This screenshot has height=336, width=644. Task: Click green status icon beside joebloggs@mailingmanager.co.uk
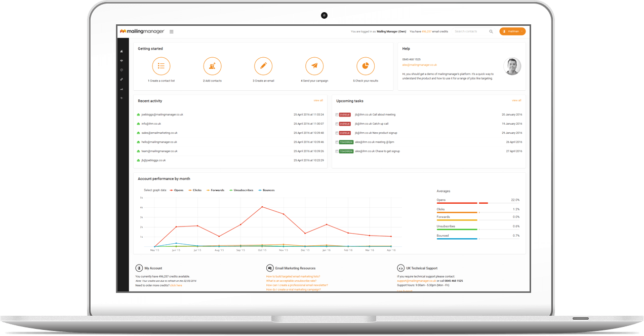(138, 115)
